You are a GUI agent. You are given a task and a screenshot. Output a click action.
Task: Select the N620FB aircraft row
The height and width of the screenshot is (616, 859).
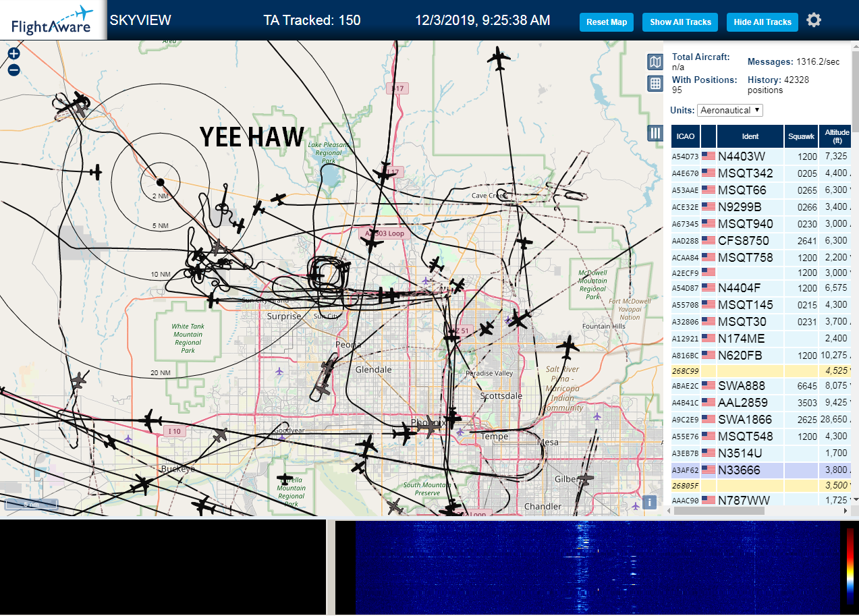761,356
